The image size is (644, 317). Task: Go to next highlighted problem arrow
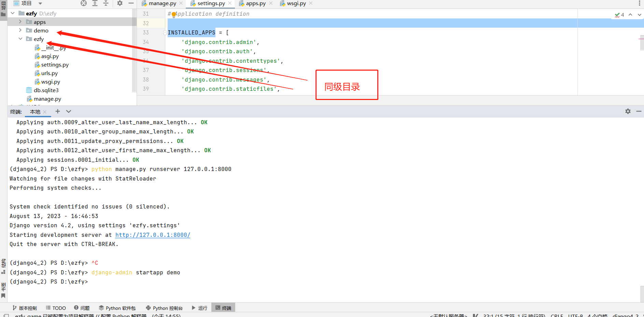coord(640,15)
